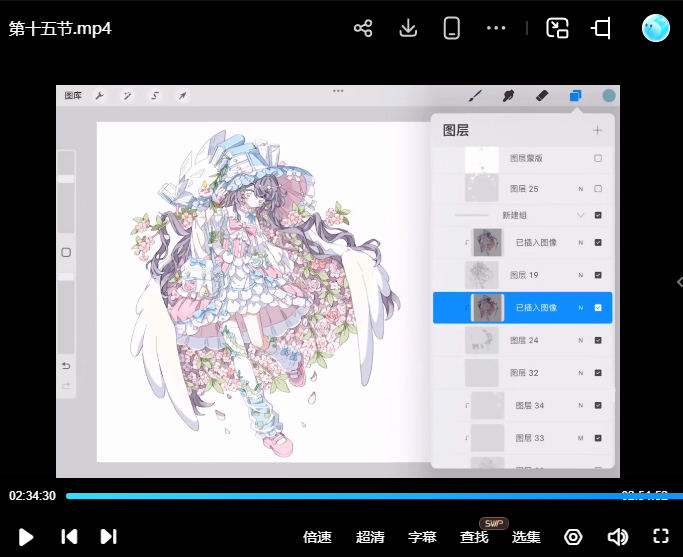Select the Procreate brush paint tool
This screenshot has height=557, width=683.
475,96
